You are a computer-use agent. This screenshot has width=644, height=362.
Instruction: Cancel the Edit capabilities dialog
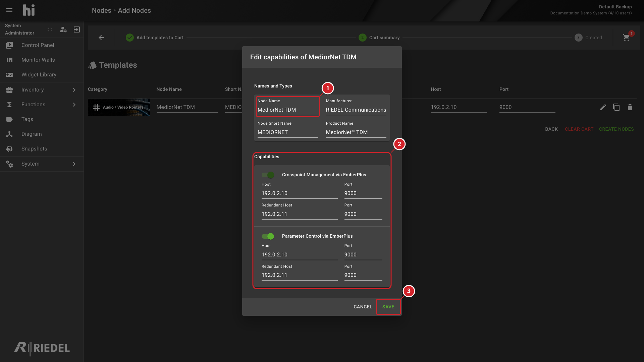click(x=363, y=307)
